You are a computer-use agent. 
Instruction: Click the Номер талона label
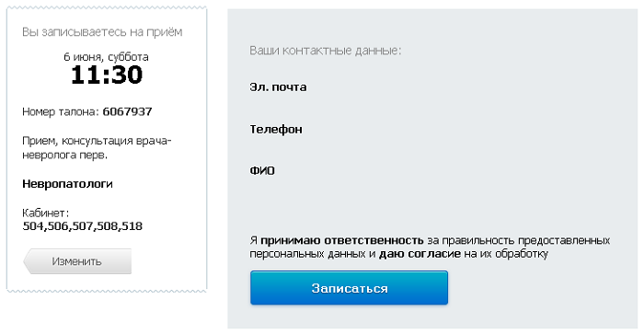pos(61,111)
